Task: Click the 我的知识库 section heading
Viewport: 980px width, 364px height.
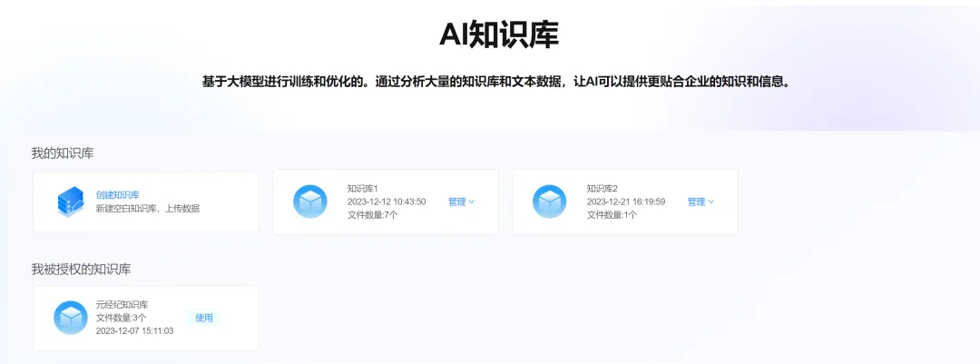Action: 63,153
